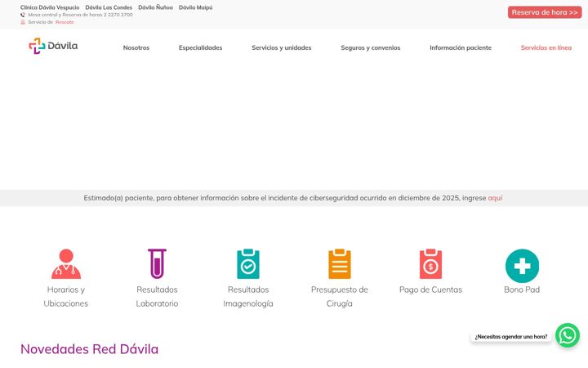The height and width of the screenshot is (368, 588).
Task: Open the Servicios y unidades menu
Action: click(282, 47)
